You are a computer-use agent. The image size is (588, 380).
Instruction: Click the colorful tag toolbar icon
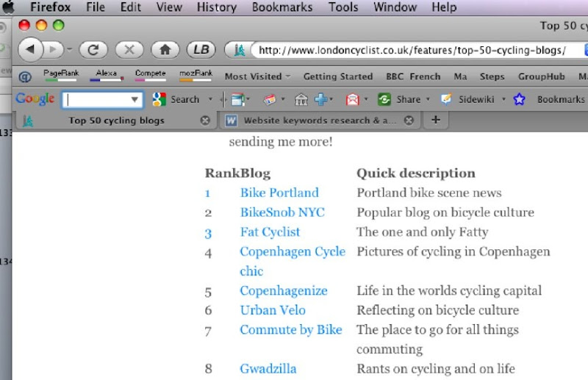click(270, 99)
